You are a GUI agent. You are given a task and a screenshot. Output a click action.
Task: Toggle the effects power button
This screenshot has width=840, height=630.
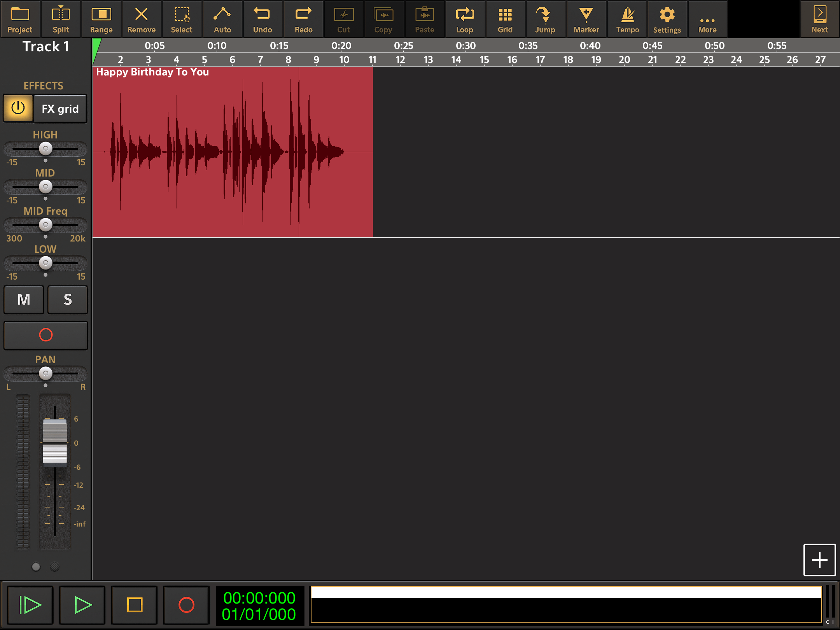(18, 108)
